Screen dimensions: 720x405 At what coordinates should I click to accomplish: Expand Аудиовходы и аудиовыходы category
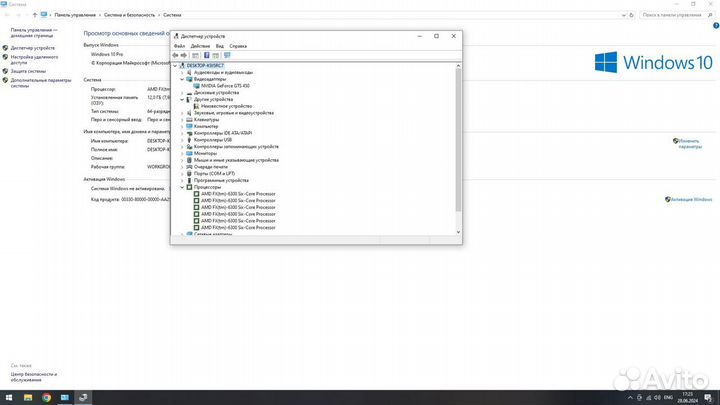click(x=182, y=72)
